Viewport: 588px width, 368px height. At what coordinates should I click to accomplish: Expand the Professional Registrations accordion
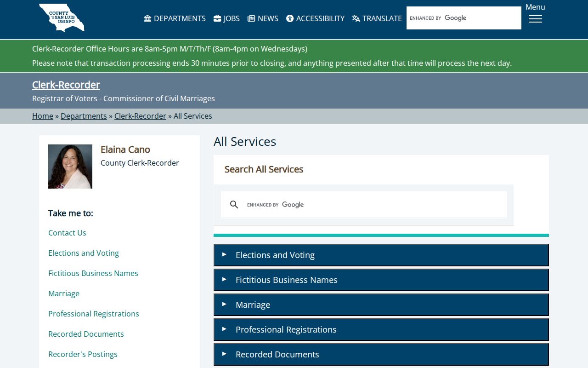[381, 329]
